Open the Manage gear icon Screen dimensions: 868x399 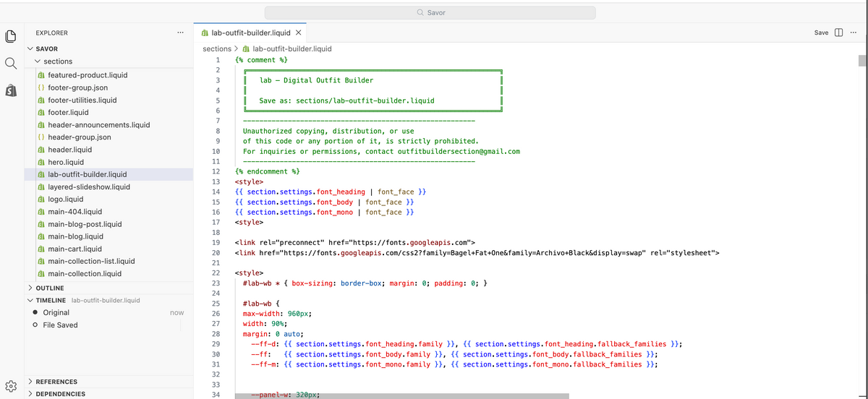tap(11, 385)
